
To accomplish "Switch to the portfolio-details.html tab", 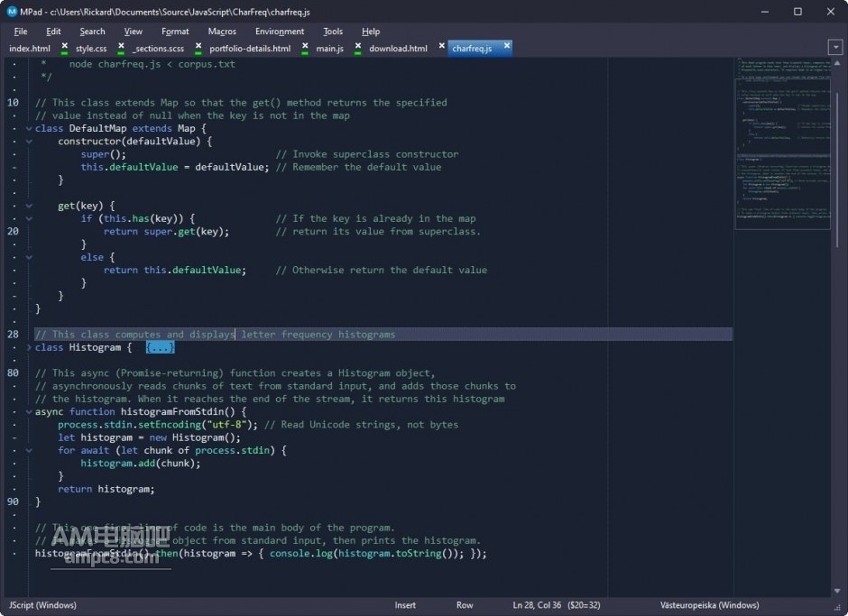I will tap(250, 48).
